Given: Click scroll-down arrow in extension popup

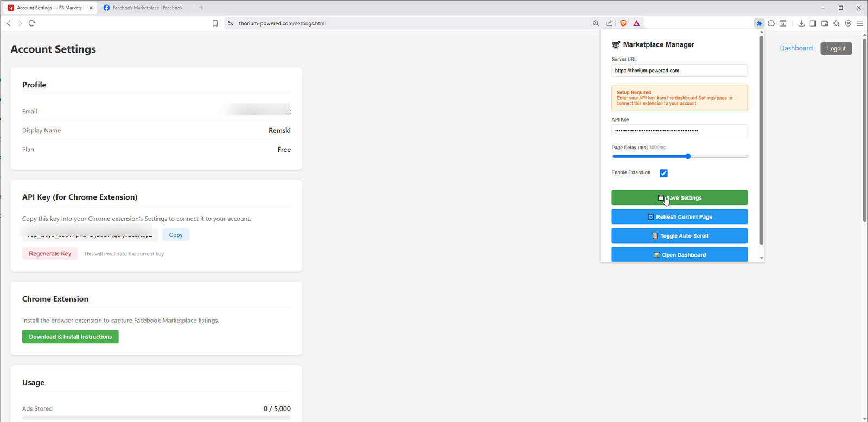Looking at the screenshot, I should 762,258.
